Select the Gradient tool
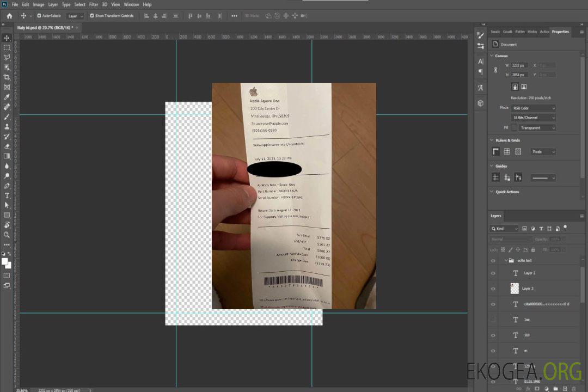This screenshot has height=392, width=588. point(7,156)
